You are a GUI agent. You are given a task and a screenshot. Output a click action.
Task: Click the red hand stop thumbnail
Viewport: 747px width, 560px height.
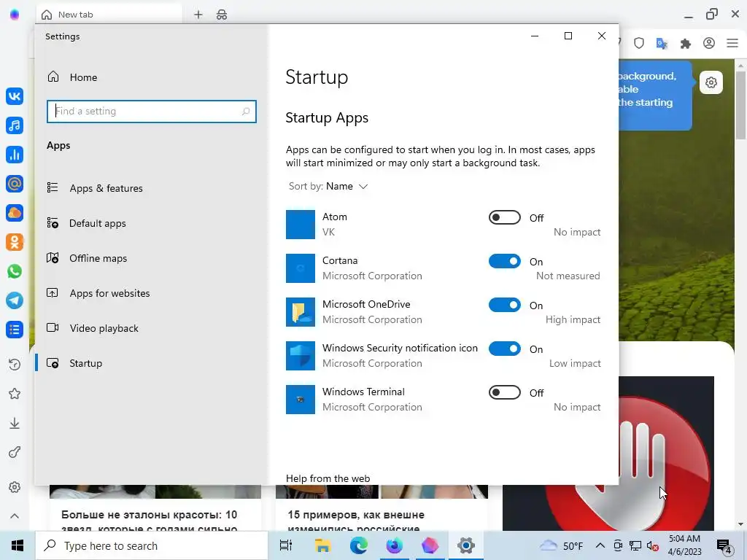click(667, 454)
